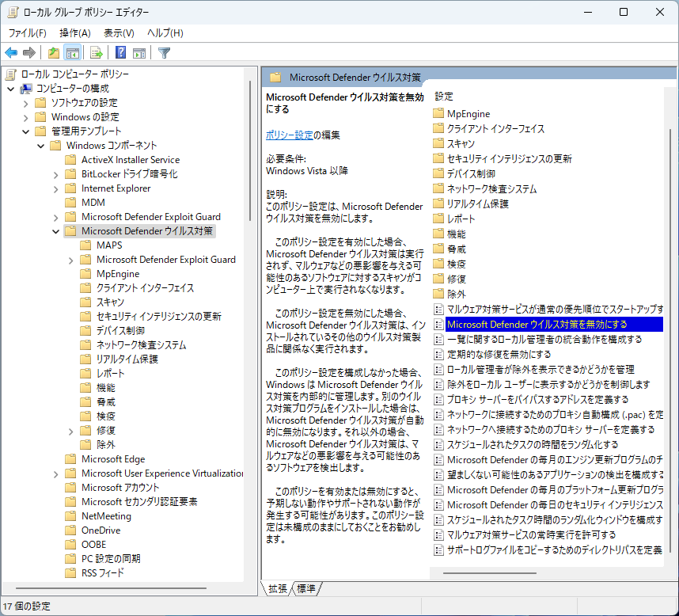Maximize the ローカル グループ ポリシー エディター window
Viewport: 679px width, 616px height.
(x=624, y=12)
